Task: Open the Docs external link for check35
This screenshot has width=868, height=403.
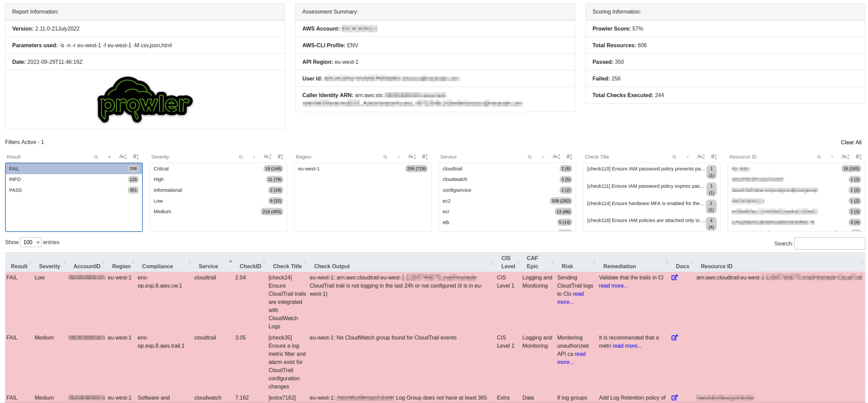Action: [674, 337]
